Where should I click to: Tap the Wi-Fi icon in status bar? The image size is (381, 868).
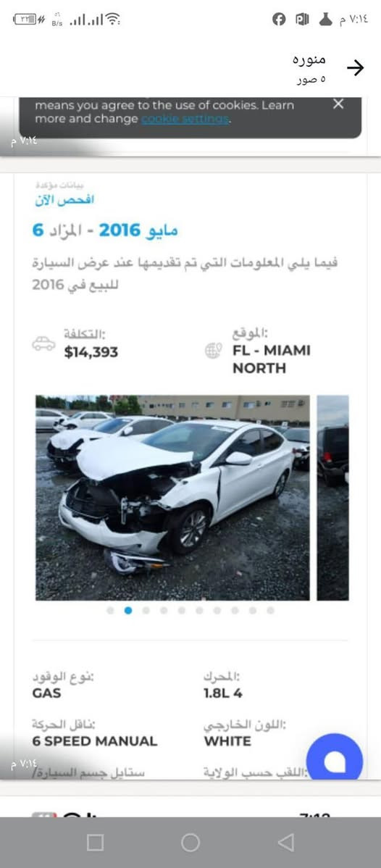pos(113,20)
